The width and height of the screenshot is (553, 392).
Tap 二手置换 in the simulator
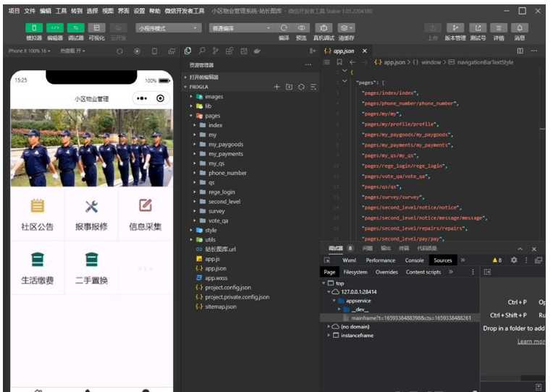[x=91, y=268]
